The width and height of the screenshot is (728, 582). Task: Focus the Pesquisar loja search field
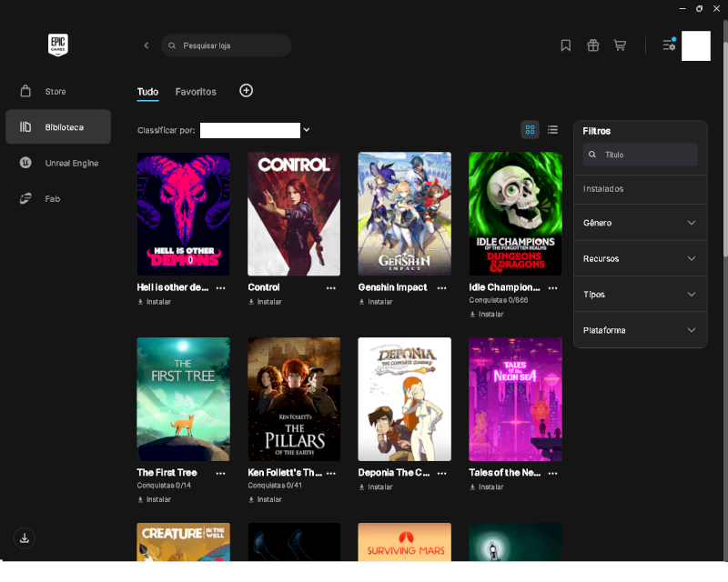pos(226,45)
